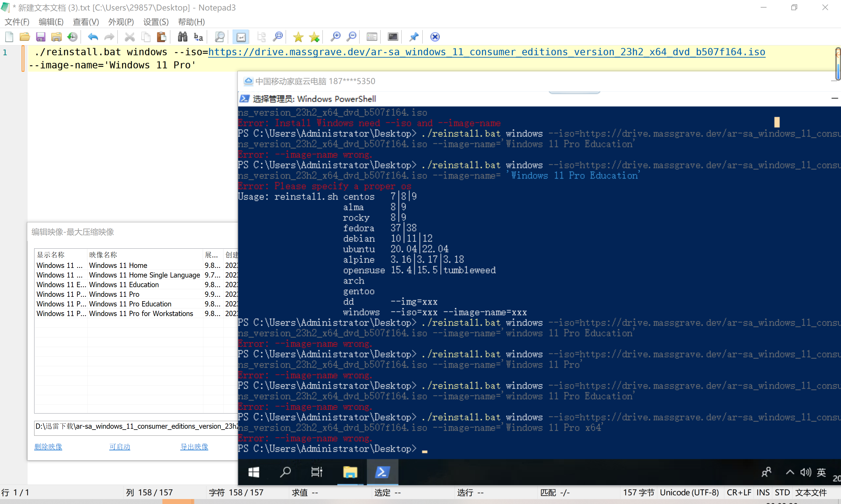Click Unicode (UTF-8) encoding in status bar
The height and width of the screenshot is (504, 841).
pyautogui.click(x=689, y=492)
